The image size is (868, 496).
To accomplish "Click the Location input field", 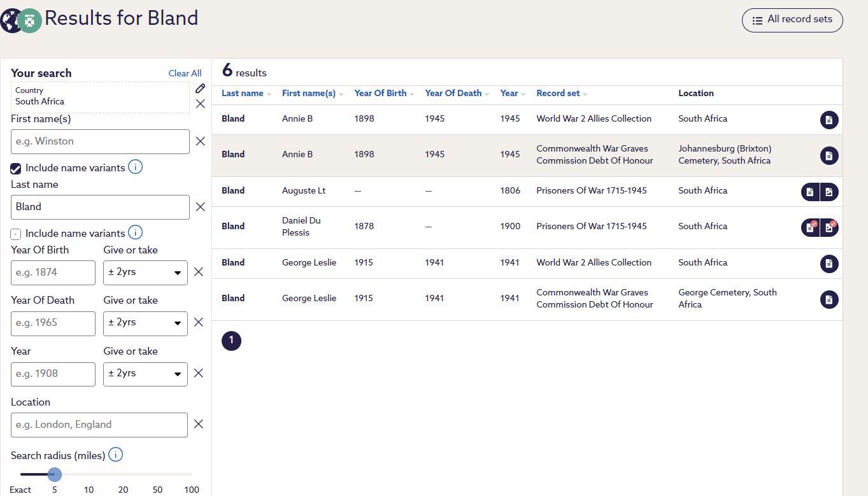I will [99, 425].
